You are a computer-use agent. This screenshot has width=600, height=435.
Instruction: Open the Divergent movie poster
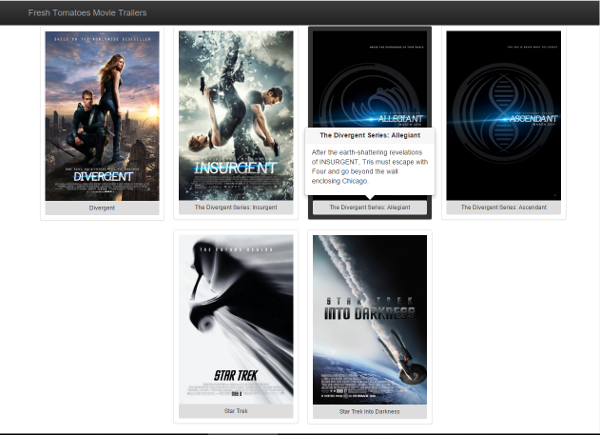[x=102, y=116]
